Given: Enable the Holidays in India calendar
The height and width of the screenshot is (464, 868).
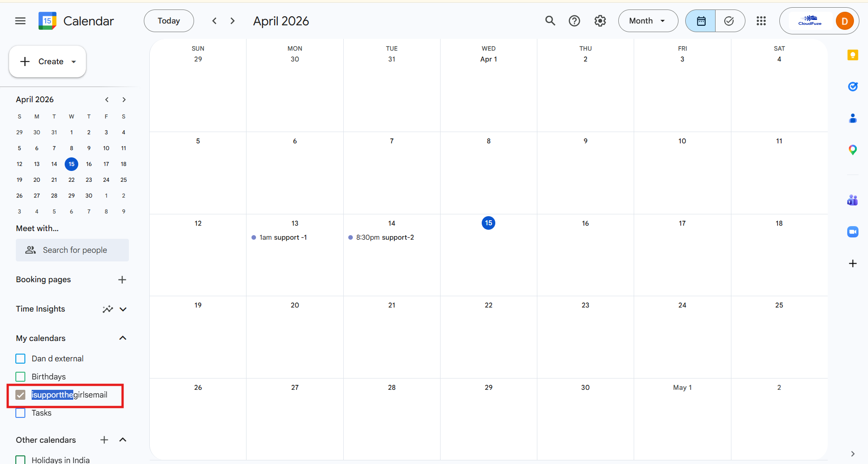Looking at the screenshot, I should [20, 459].
